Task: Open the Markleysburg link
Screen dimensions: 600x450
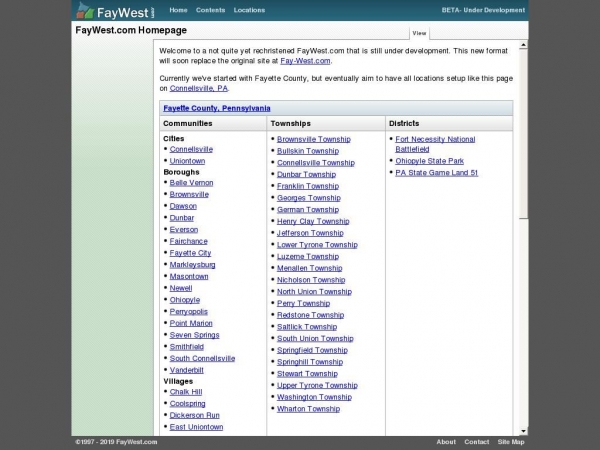Action: pyautogui.click(x=192, y=265)
